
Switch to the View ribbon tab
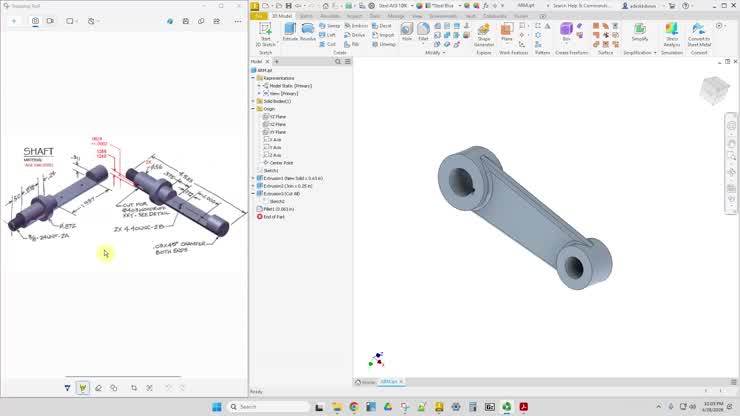[x=417, y=16]
